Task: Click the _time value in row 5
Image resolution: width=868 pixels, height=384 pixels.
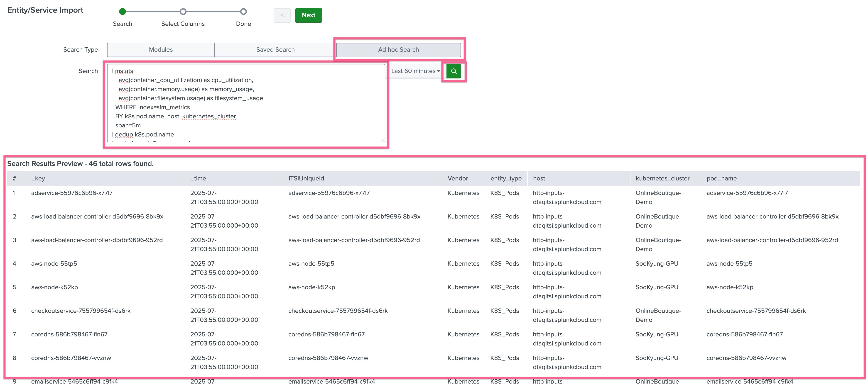Action: coord(224,292)
